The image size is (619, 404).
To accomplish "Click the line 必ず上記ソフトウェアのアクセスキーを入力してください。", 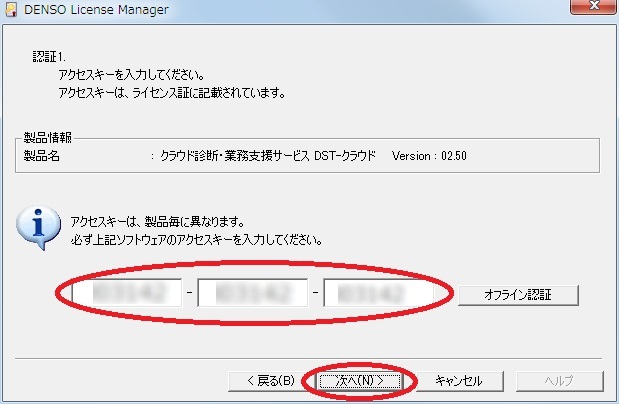I will 196,240.
